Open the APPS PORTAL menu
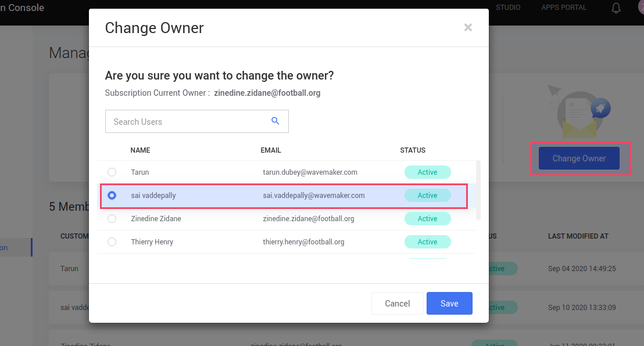This screenshot has height=346, width=644. [563, 7]
